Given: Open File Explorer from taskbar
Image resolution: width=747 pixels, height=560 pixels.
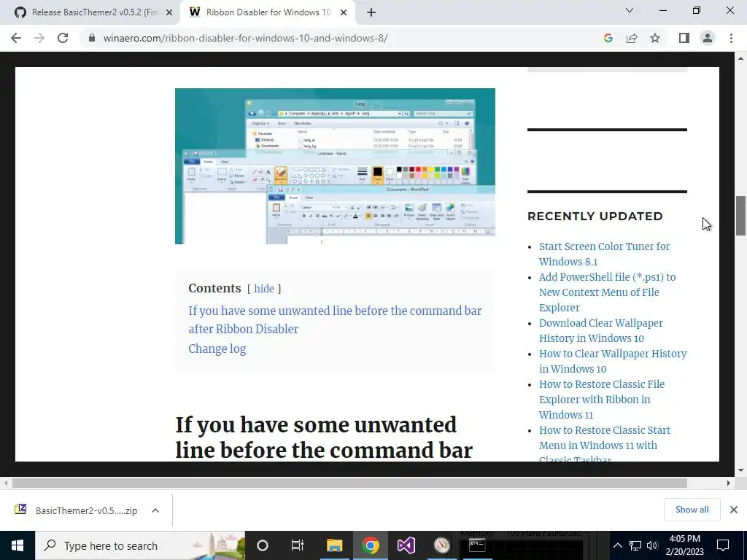Looking at the screenshot, I should pyautogui.click(x=334, y=545).
